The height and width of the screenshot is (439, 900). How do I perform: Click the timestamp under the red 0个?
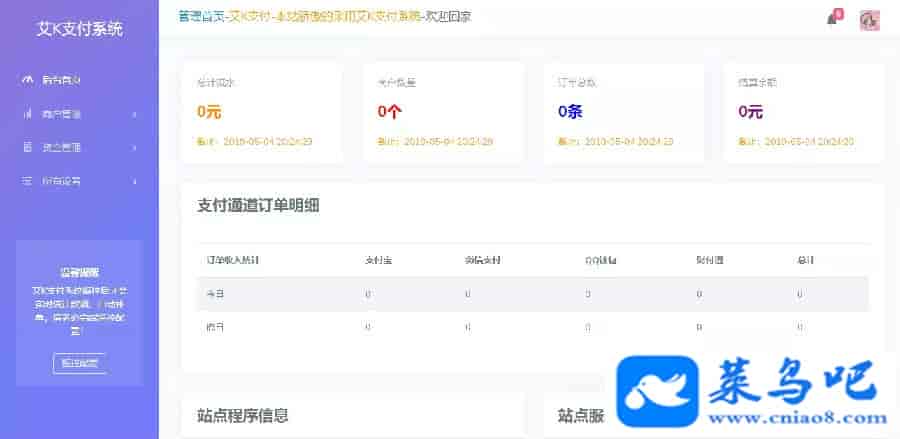435,141
